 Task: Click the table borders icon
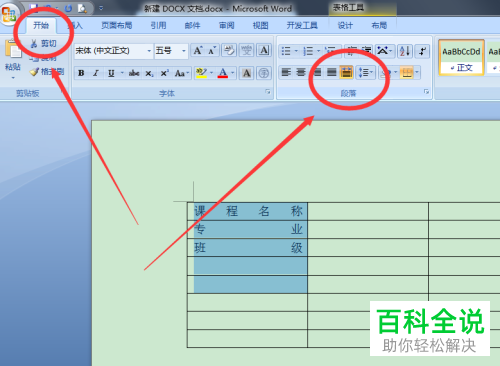point(406,72)
